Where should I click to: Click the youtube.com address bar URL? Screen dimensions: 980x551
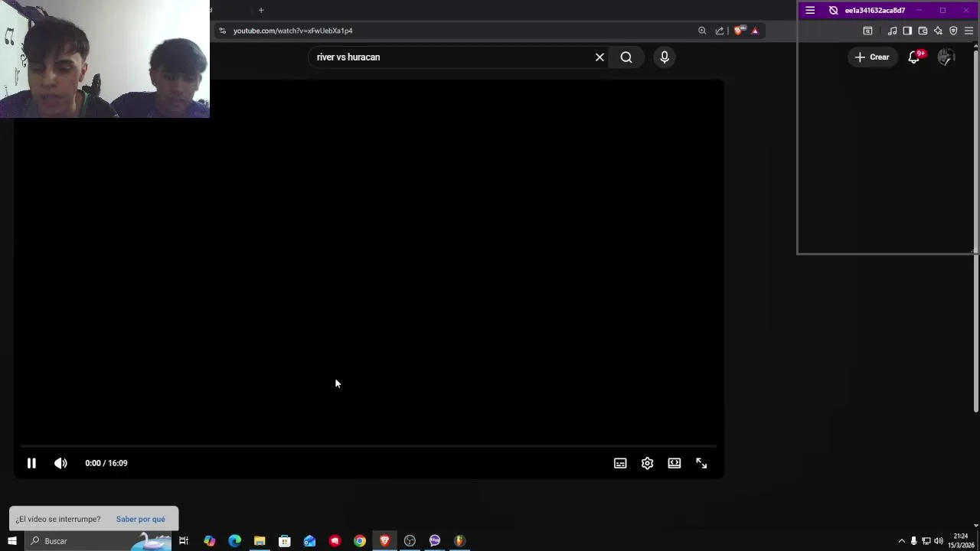click(x=292, y=31)
